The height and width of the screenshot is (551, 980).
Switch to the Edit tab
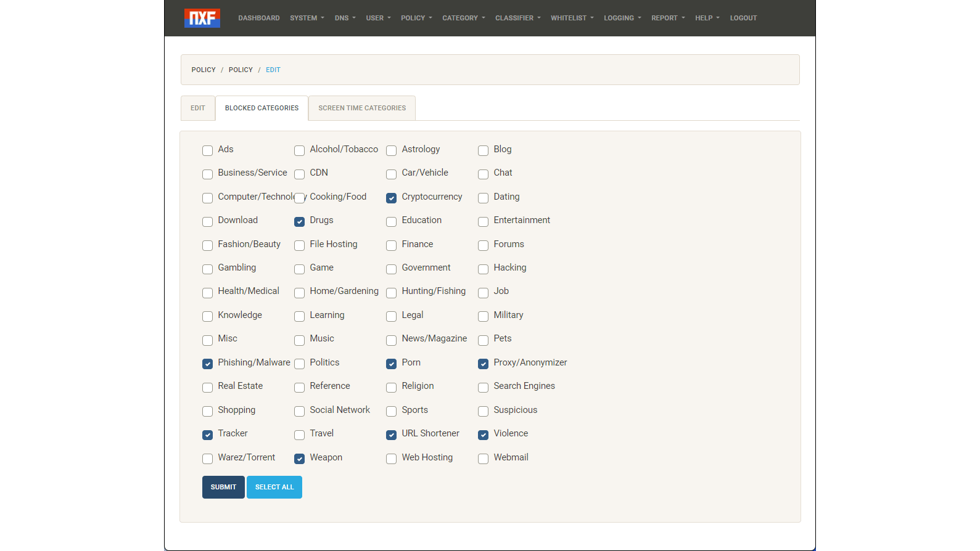click(198, 108)
